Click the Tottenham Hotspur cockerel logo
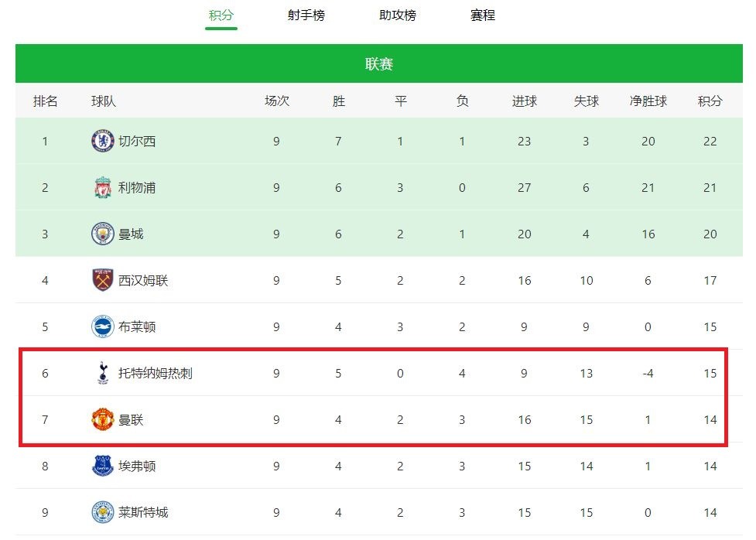Screen dimensions: 756x540 (x=102, y=373)
